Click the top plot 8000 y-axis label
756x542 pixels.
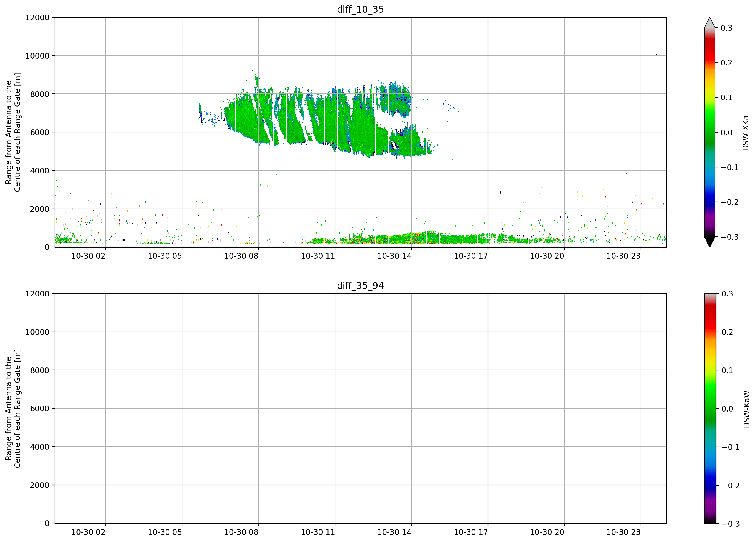click(40, 94)
